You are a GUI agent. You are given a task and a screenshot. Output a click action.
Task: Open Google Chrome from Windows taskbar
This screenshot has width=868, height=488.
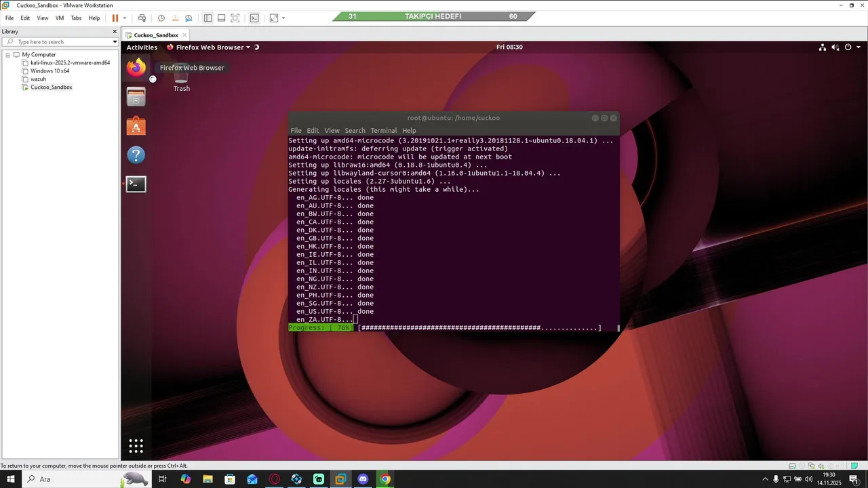[x=385, y=479]
